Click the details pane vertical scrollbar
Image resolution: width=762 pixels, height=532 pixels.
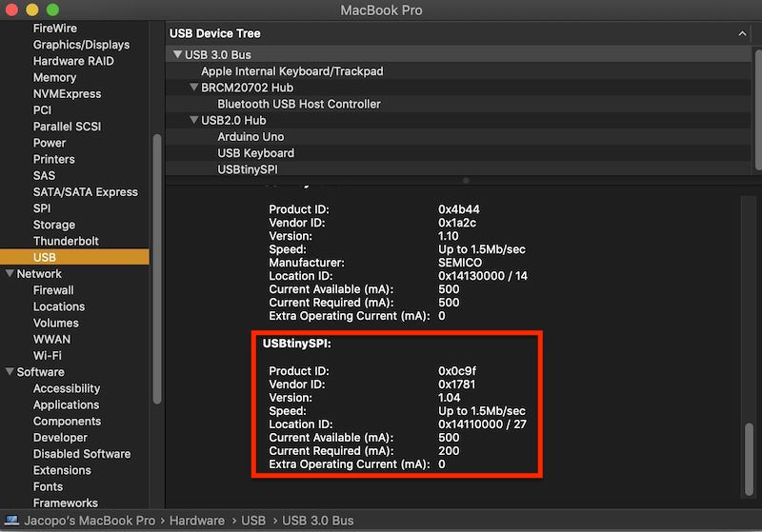(750, 459)
